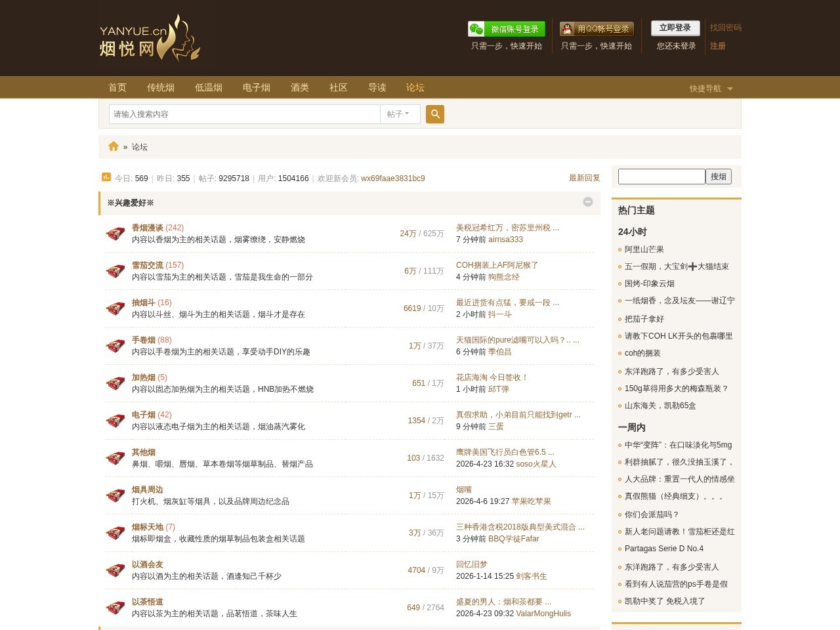840x630 pixels.
Task: Open hot topic 你们会派茄吗？
Action: [652, 514]
